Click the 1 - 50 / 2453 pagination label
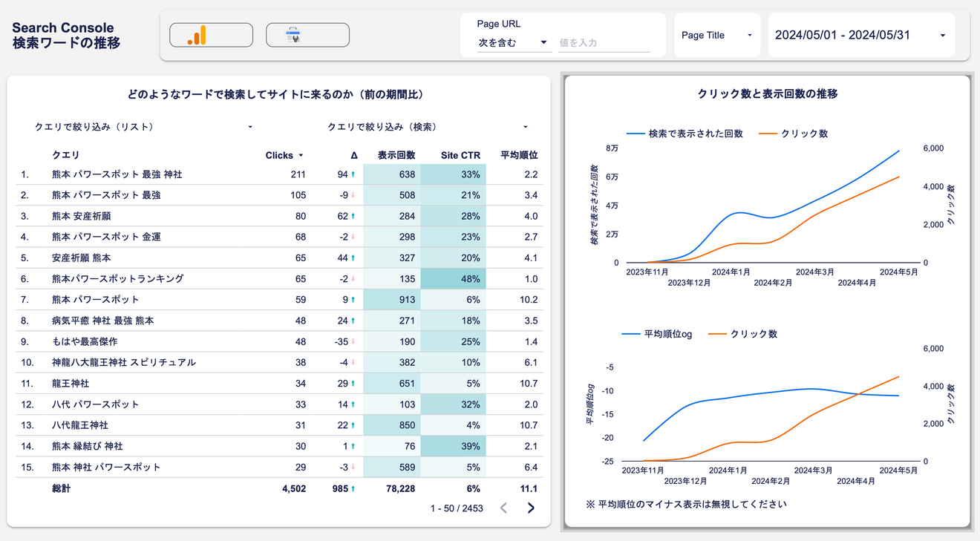Image resolution: width=980 pixels, height=541 pixels. point(457,508)
